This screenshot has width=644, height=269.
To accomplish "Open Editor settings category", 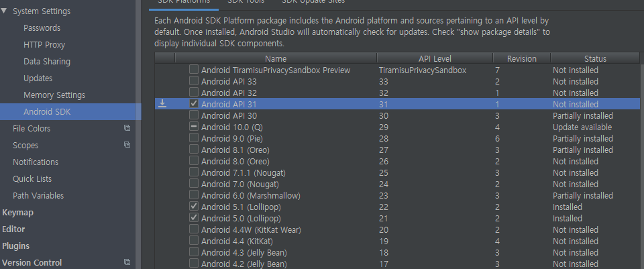I will [13, 229].
